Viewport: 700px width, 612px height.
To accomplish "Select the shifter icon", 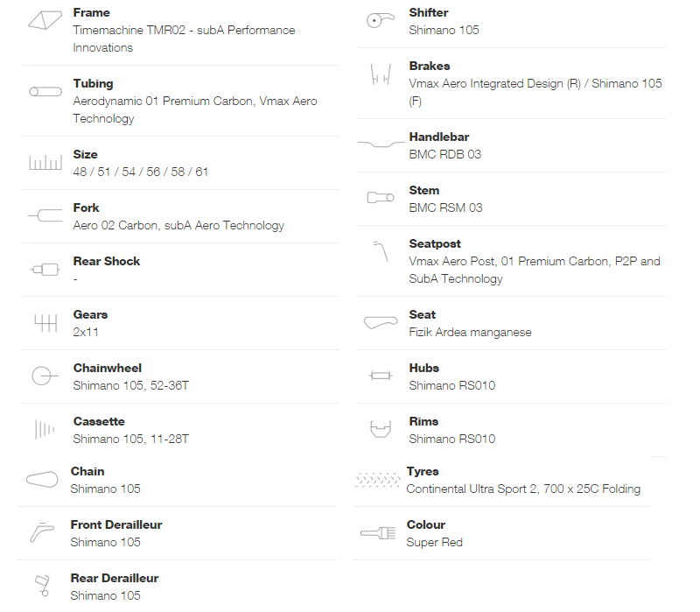I will click(x=381, y=20).
